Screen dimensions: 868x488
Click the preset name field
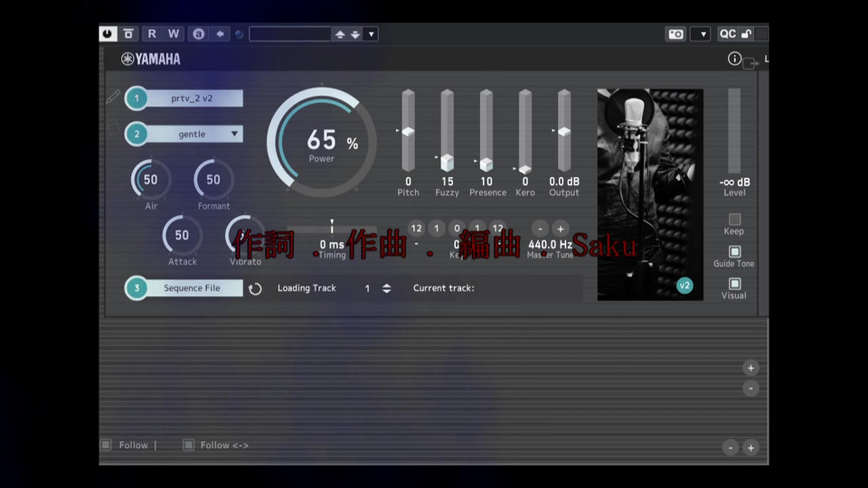[x=290, y=34]
